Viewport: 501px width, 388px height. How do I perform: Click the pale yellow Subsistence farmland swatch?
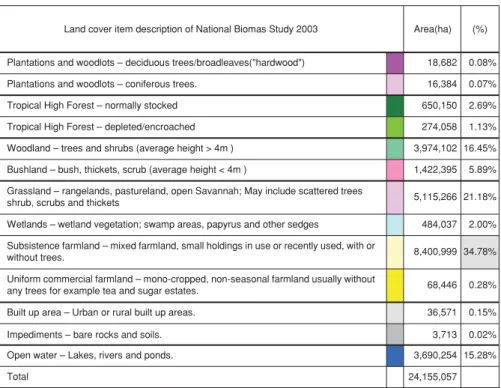click(395, 252)
